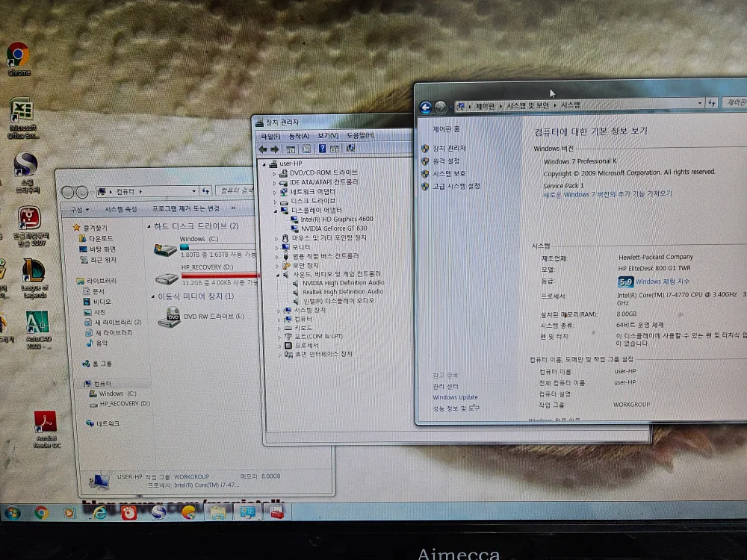Select NVIDIA High Definition Audio device
Image resolution: width=747 pixels, height=560 pixels.
click(x=344, y=283)
